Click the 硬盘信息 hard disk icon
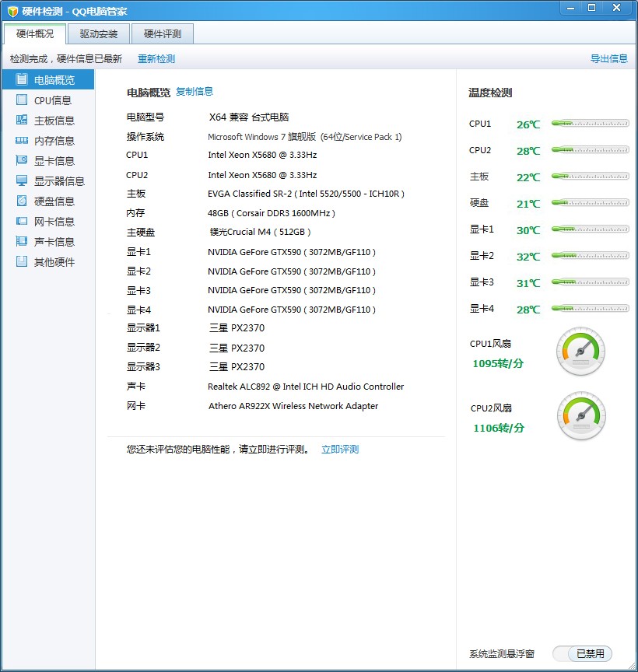 pos(22,200)
